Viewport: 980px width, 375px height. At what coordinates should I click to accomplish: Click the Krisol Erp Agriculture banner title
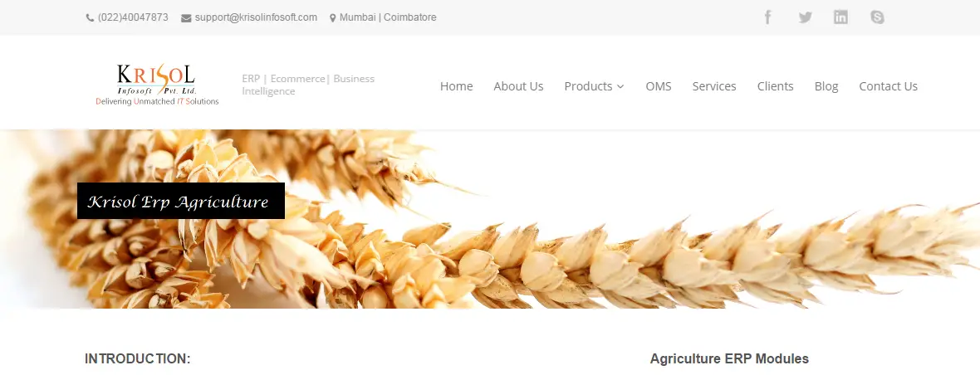click(180, 201)
